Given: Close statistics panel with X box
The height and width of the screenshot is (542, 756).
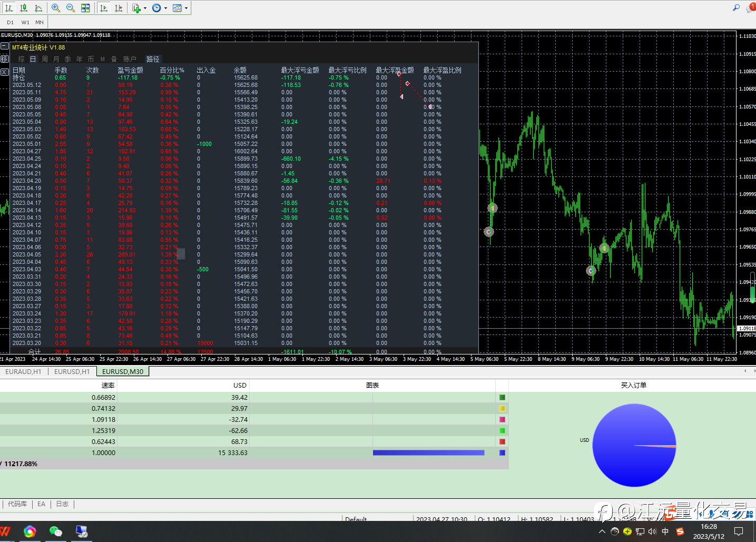Looking at the screenshot, I should pyautogui.click(x=5, y=72).
